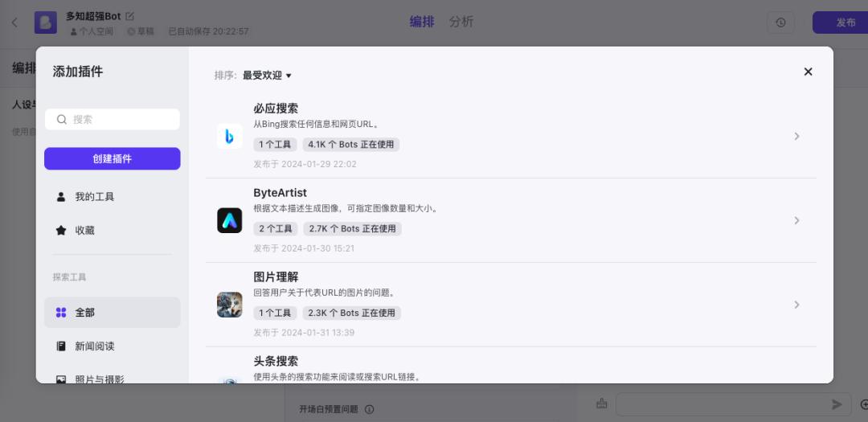Click the edit icon next to 多知超强Bot
Image resolution: width=868 pixels, height=422 pixels.
coord(129,16)
